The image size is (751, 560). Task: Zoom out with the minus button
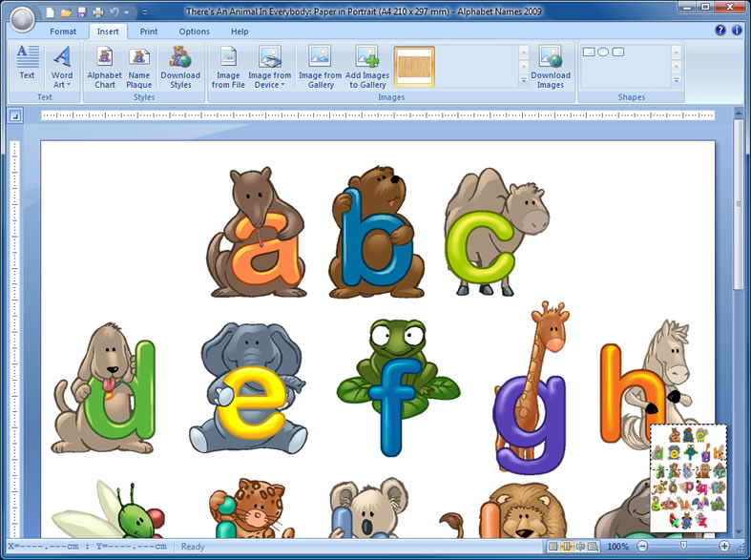click(x=642, y=546)
